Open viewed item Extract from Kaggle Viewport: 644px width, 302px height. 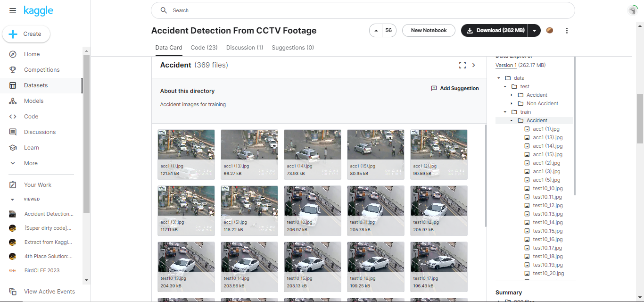coord(48,242)
